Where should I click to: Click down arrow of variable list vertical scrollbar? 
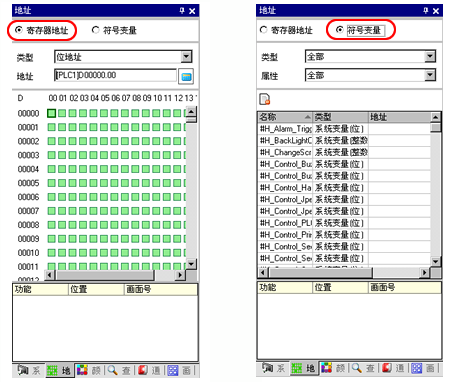point(436,261)
